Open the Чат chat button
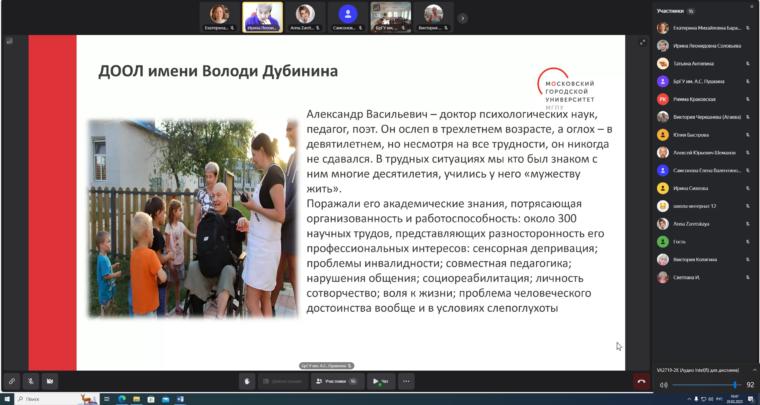Screen dimensions: 760x405 tap(381, 381)
